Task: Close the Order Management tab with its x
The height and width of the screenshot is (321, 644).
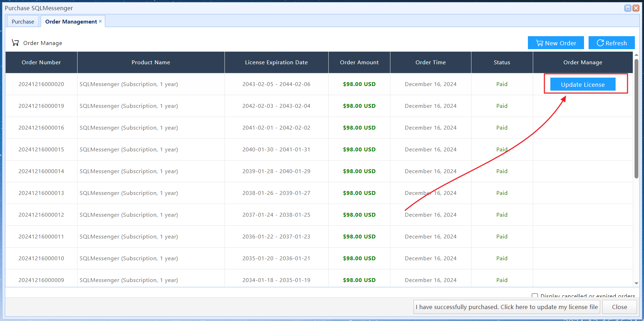Action: pyautogui.click(x=100, y=21)
